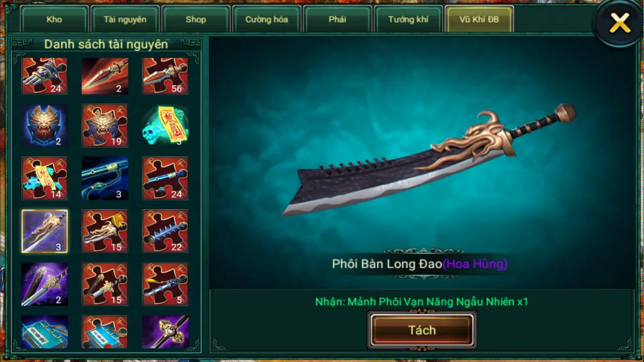Screen dimensions: 644x362
Task: Pick the talisman puzzle piece with count 14
Action: click(44, 178)
